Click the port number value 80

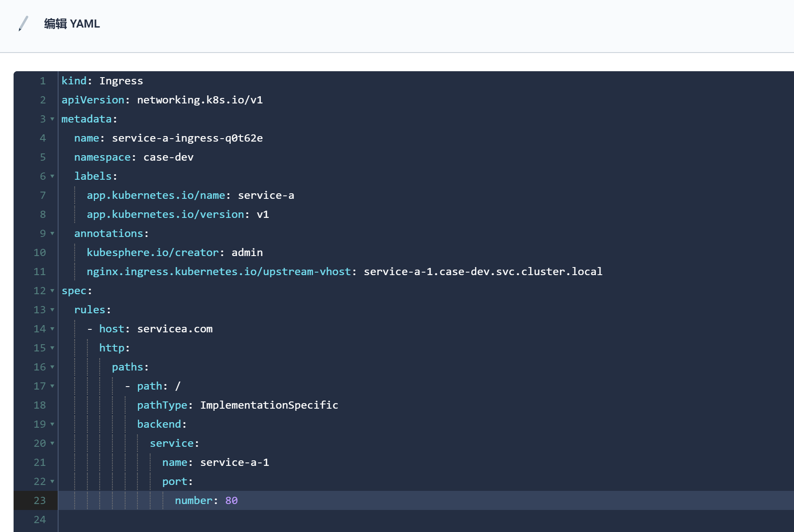[x=232, y=501]
